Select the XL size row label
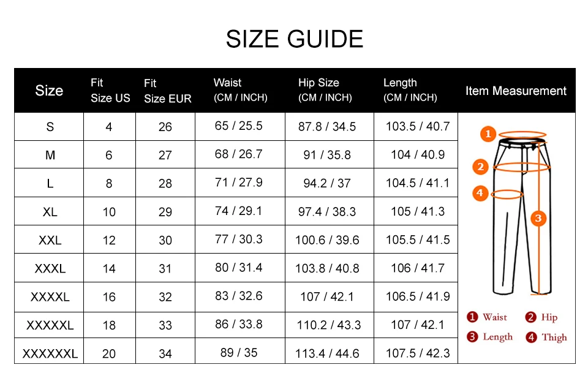The width and height of the screenshot is (588, 381). click(x=50, y=212)
